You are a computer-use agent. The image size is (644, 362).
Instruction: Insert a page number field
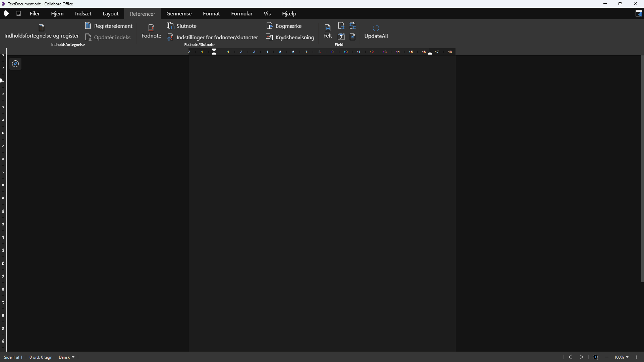pos(341,25)
